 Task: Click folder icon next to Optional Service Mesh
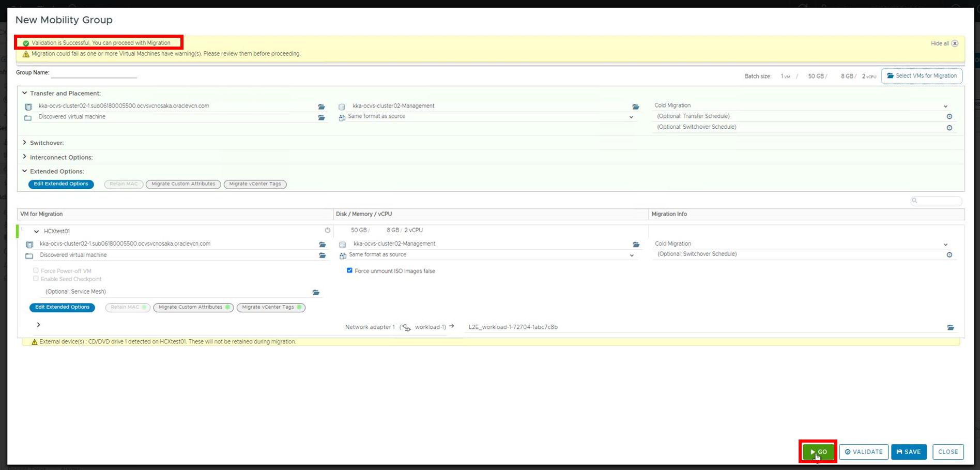tap(316, 292)
